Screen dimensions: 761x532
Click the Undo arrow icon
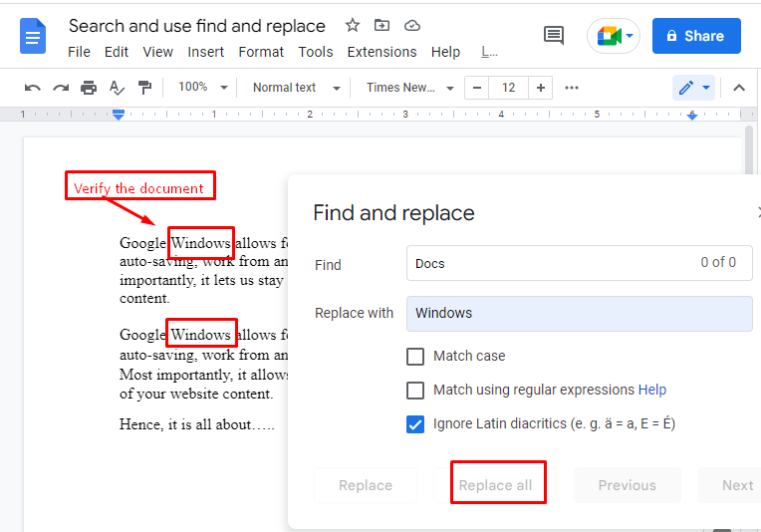(33, 88)
